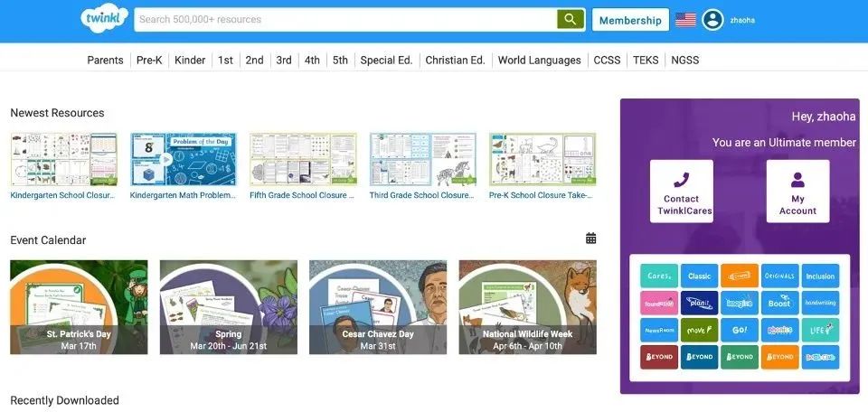Screen dimensions: 868x412
Task: Open the St. Patrick's Day event card
Action: coord(80,307)
